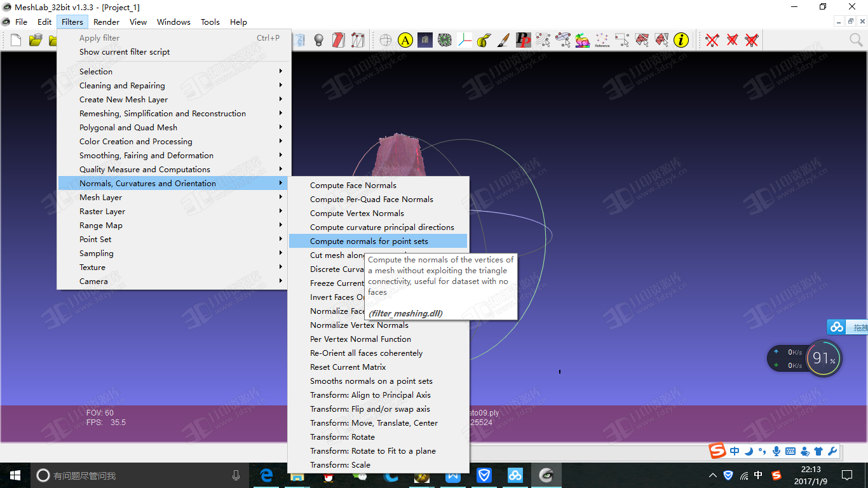The width and height of the screenshot is (868, 488).
Task: Click the Sogou 中 language icon on the IME bar
Action: pos(735,451)
